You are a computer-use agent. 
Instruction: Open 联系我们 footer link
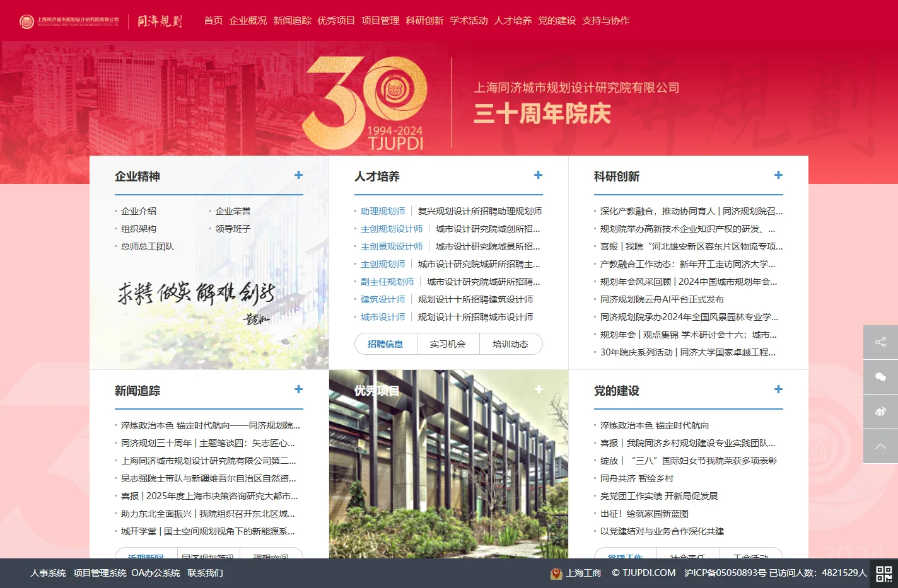205,573
